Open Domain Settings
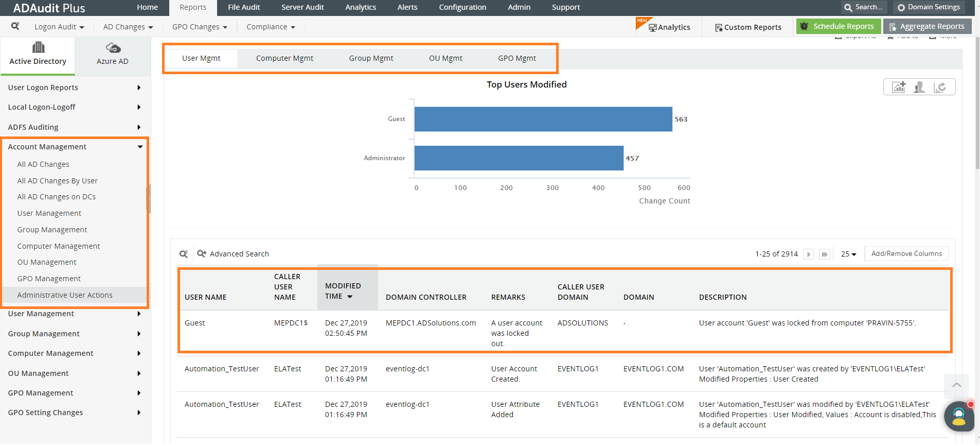The width and height of the screenshot is (980, 446). click(929, 7)
